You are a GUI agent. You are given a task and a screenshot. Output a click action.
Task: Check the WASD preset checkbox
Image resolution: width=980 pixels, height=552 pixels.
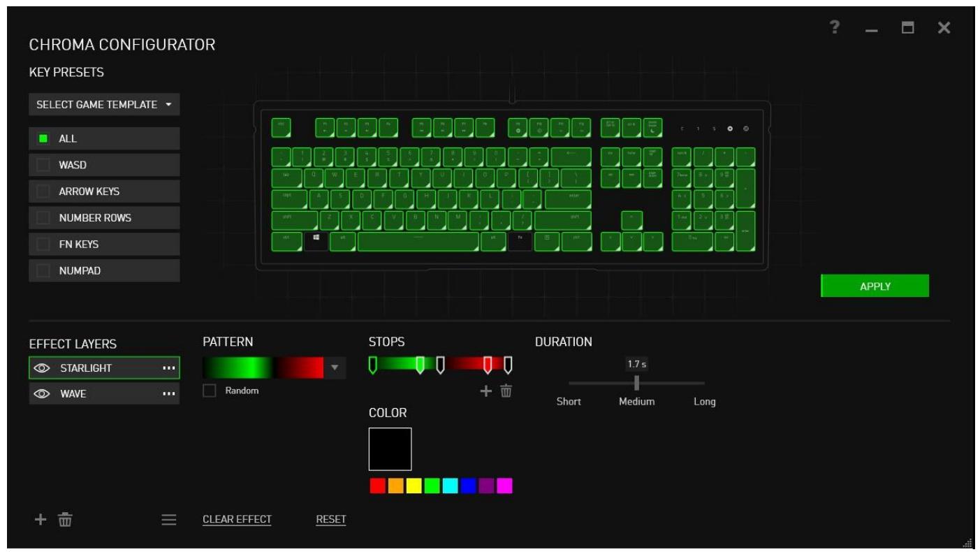point(43,165)
